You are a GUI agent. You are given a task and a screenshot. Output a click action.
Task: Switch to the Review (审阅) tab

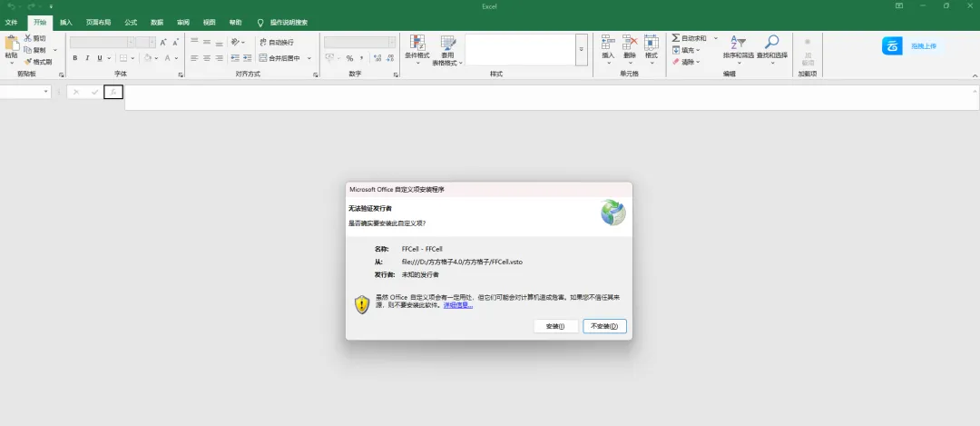[183, 23]
